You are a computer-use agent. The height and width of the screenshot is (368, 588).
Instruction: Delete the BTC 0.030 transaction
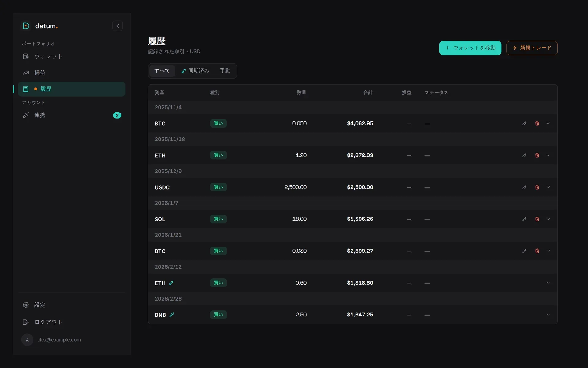pos(537,251)
